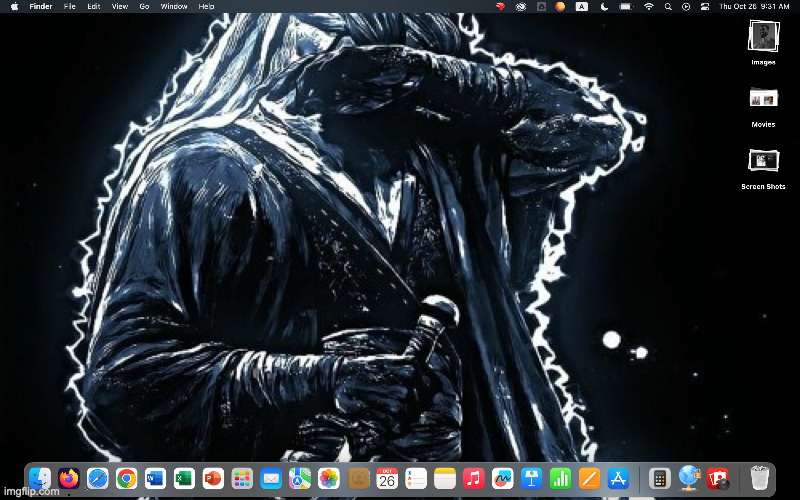
Task: Open the Wi-Fi menu
Action: [x=649, y=7]
